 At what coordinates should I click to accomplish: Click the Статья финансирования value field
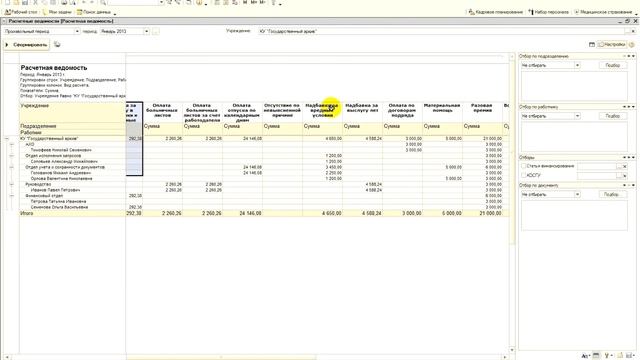click(596, 167)
